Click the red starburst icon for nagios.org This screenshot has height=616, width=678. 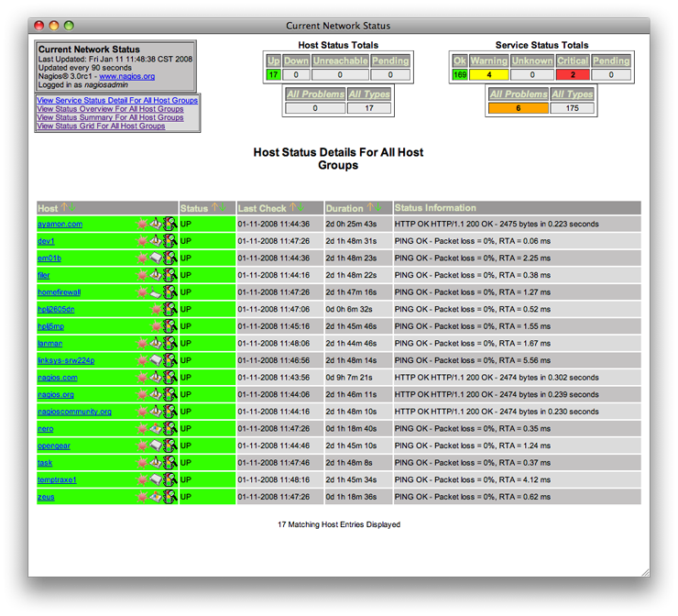coord(142,394)
